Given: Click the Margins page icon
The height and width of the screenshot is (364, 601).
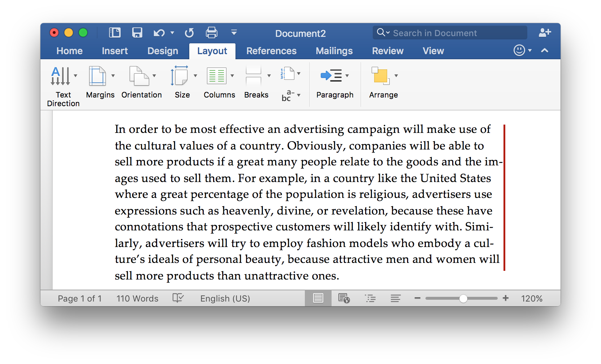Looking at the screenshot, I should 97,76.
